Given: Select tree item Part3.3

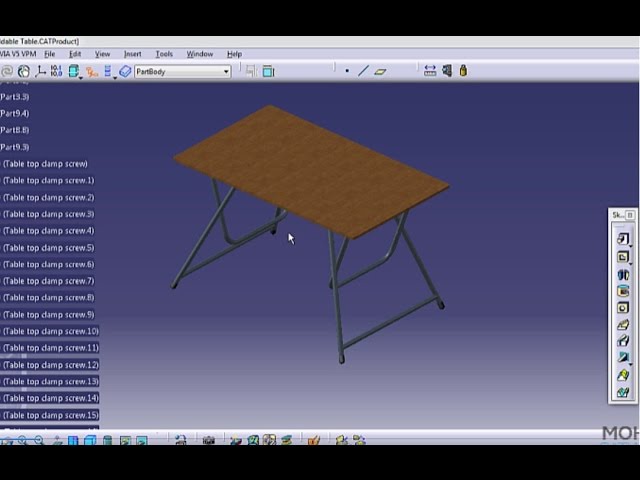Looking at the screenshot, I should point(14,97).
